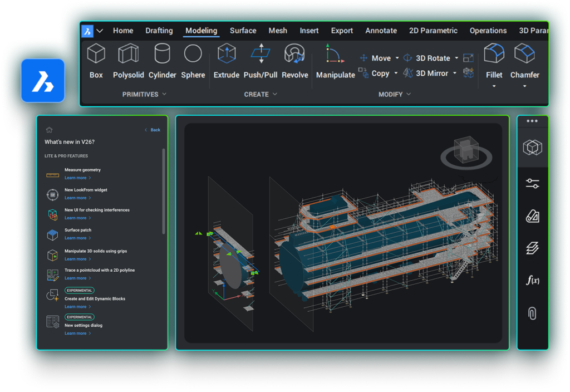Open the attachments paperclip panel

click(533, 313)
